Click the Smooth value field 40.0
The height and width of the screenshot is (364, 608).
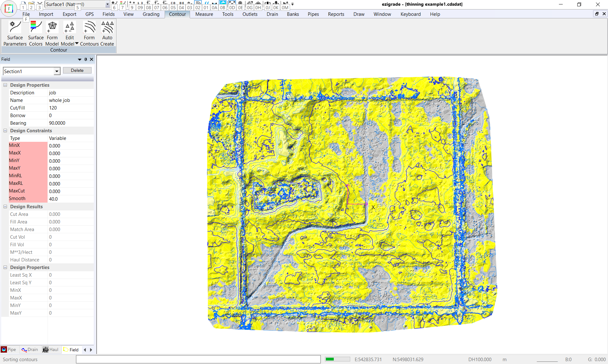point(70,199)
